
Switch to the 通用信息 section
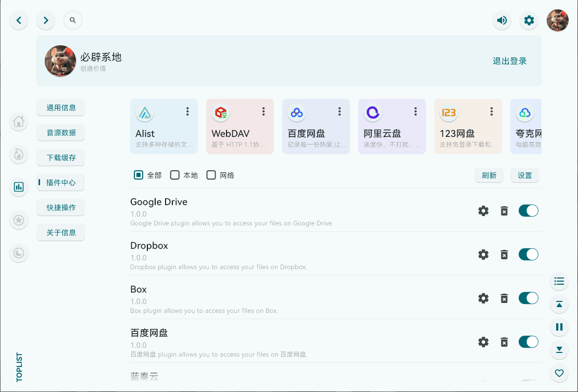[x=60, y=108]
